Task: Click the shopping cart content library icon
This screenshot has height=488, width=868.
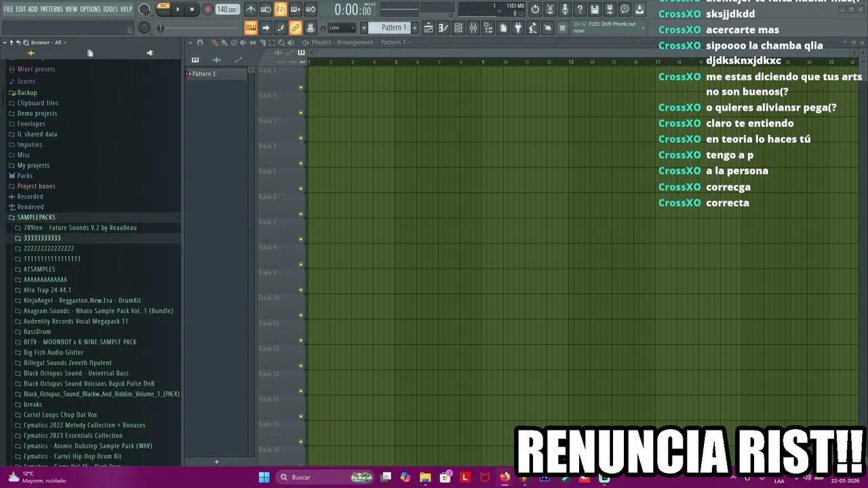Action: [563, 28]
